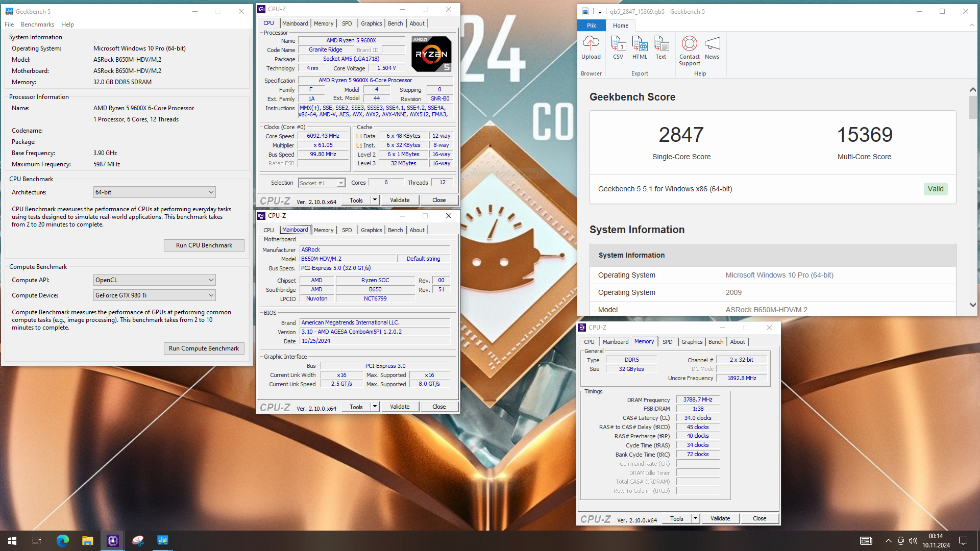Open the red helmet app on the taskbar
The image size is (980, 551).
(x=138, y=540)
